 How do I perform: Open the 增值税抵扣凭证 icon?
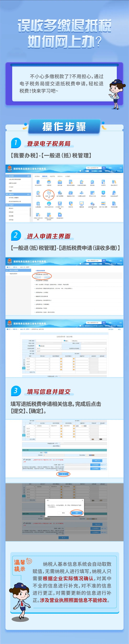70,193
